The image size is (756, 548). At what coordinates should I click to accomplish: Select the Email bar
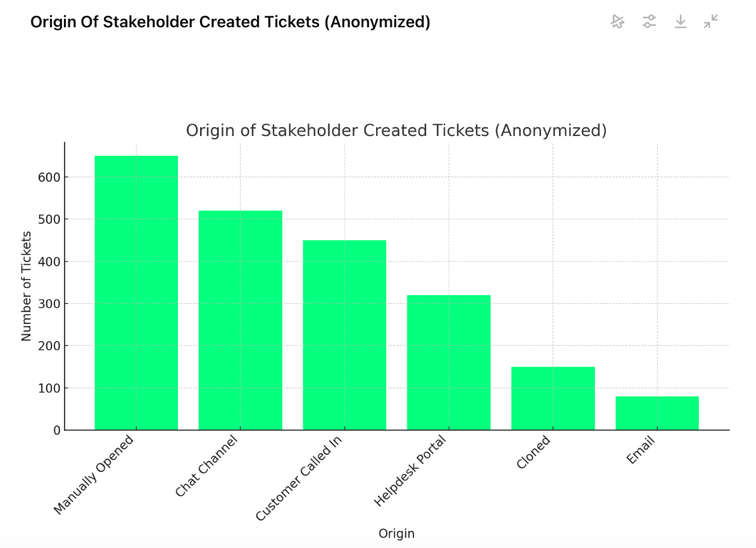[657, 413]
